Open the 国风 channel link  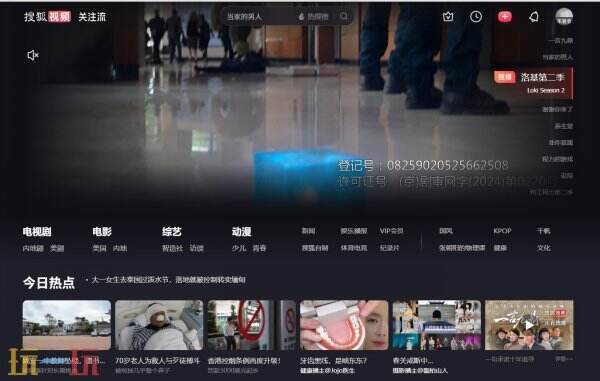[x=446, y=231]
